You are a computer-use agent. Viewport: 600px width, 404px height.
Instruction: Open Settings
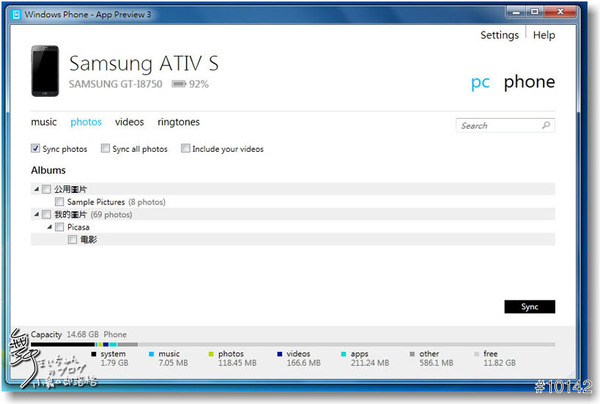click(499, 35)
